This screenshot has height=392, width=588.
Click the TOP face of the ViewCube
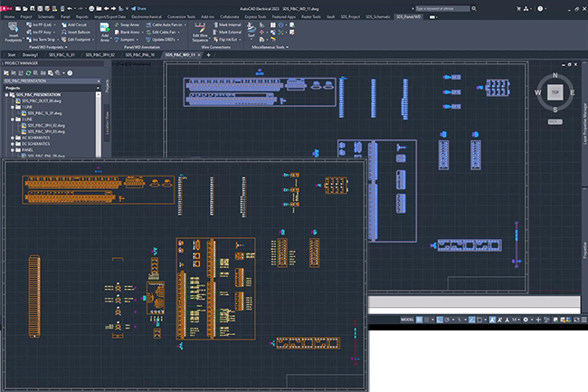pos(555,92)
